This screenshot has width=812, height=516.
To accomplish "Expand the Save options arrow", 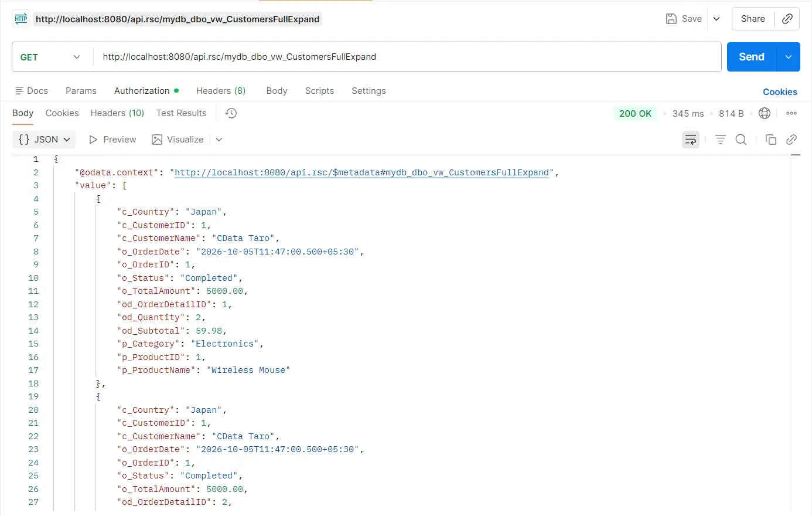I will [x=717, y=19].
